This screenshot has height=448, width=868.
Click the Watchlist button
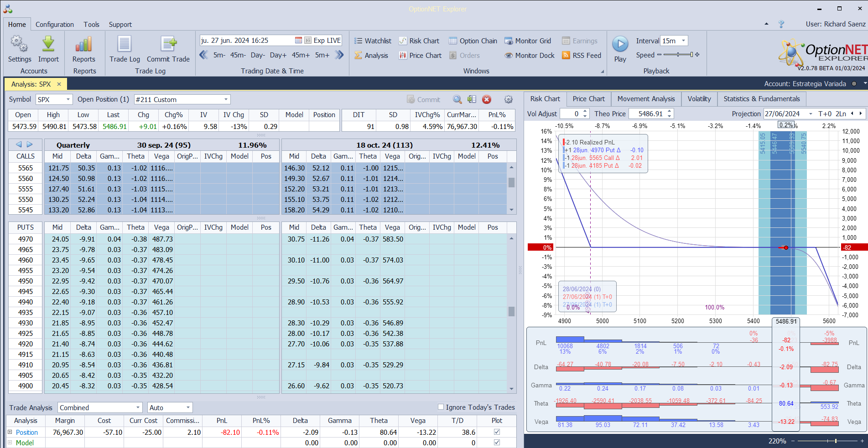(x=373, y=41)
